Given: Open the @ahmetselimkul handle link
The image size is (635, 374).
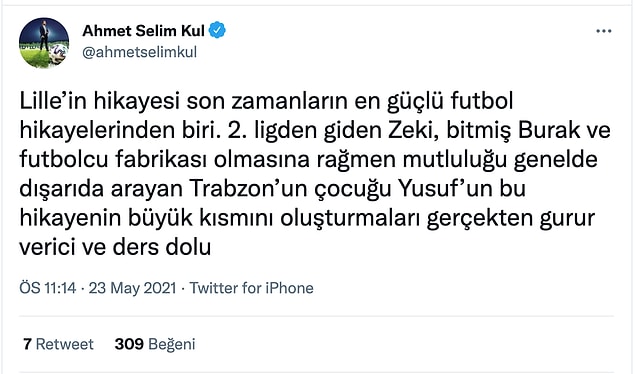Looking at the screenshot, I should click(x=140, y=52).
